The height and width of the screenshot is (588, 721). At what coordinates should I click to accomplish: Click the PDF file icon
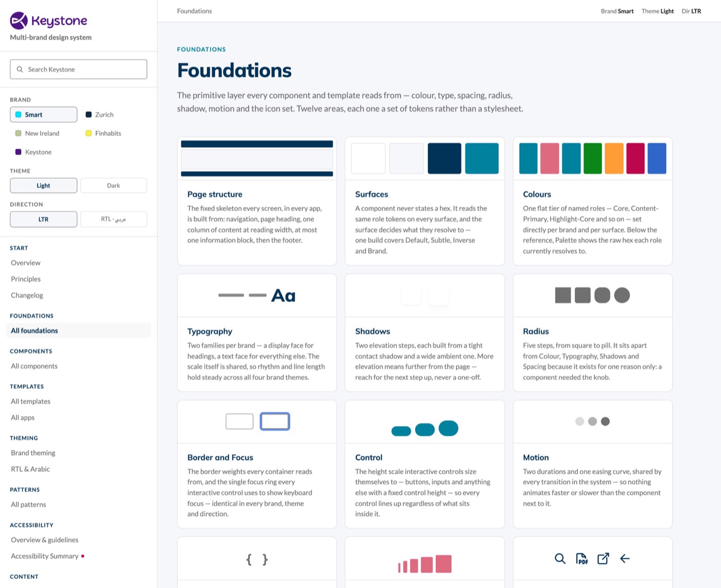coord(581,559)
